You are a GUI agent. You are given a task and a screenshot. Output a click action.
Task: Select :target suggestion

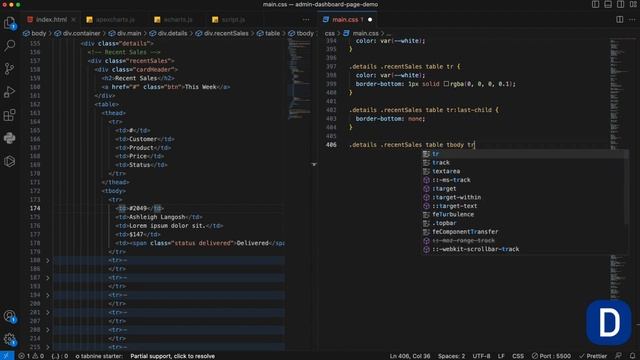coord(525,189)
